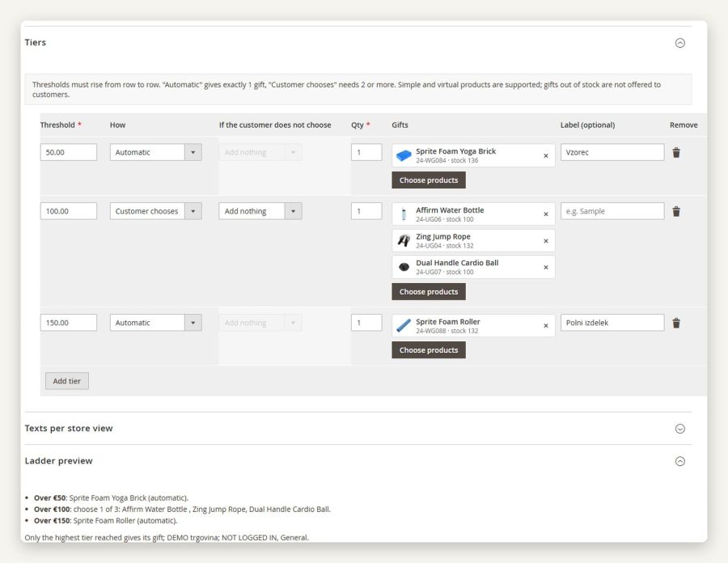
Task: Click the Tiers section title
Action: click(x=36, y=42)
